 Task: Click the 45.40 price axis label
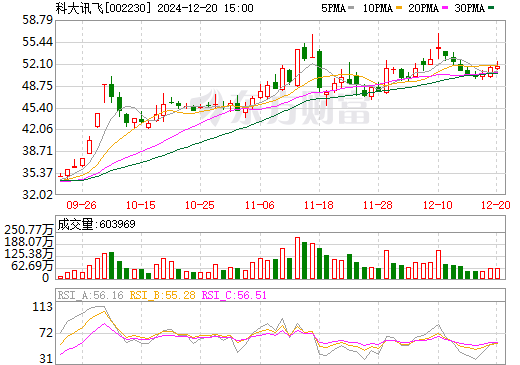[38, 108]
